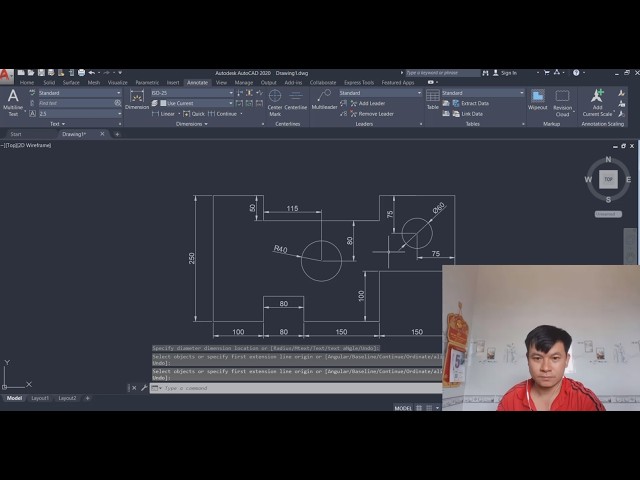Viewport: 640px width, 480px height.
Task: Expand the Dimensions panel
Action: tap(192, 124)
